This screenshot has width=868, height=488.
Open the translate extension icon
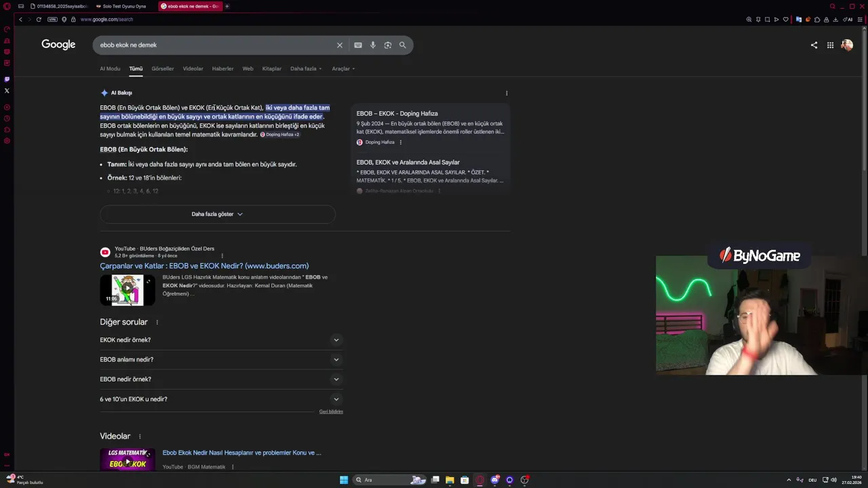coord(799,20)
